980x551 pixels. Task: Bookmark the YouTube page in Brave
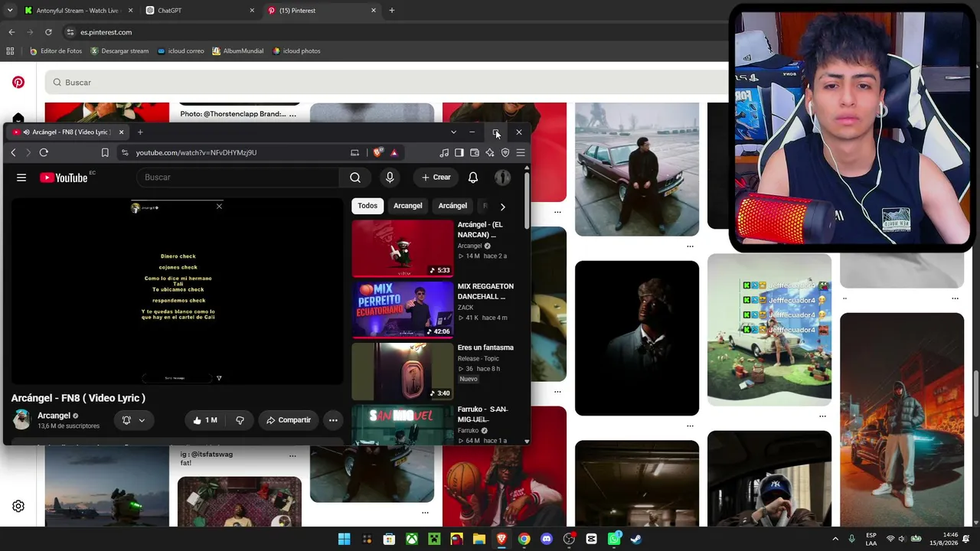coord(105,152)
